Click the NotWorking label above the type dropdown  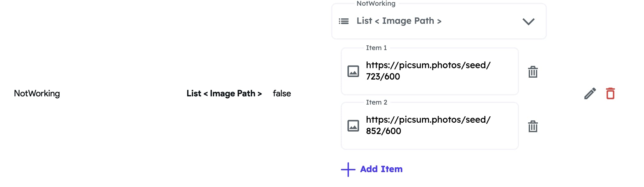(376, 3)
